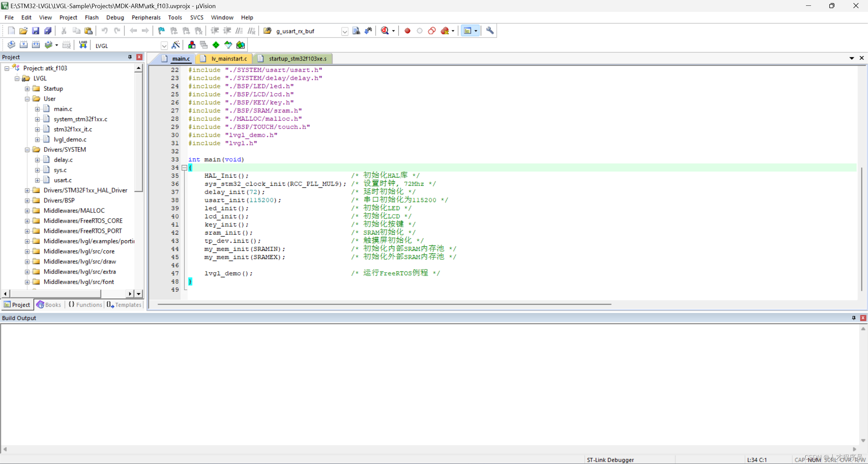Click the Download to flash (LOAD) icon
This screenshot has height=464, width=868.
[x=83, y=45]
